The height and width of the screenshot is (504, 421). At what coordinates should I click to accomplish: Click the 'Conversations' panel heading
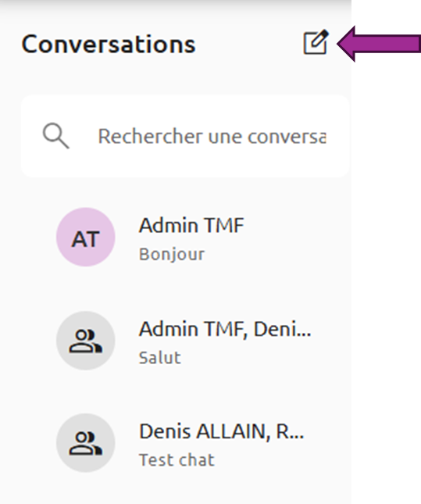tap(109, 44)
